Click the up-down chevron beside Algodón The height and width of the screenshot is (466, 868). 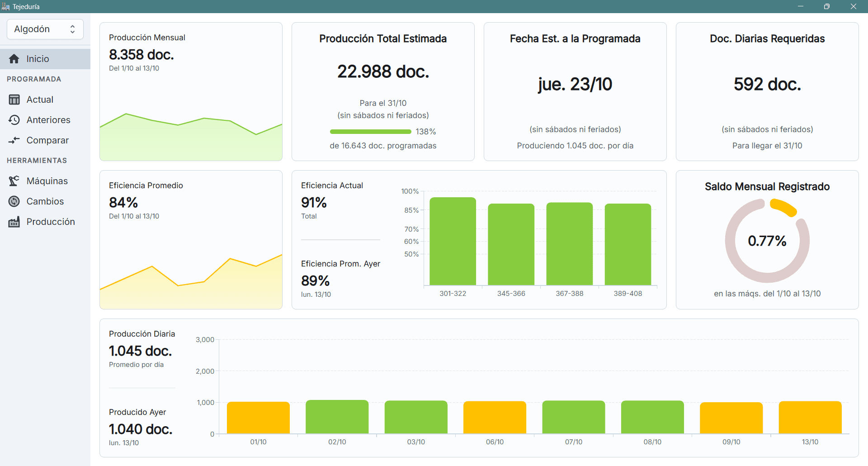tap(72, 29)
